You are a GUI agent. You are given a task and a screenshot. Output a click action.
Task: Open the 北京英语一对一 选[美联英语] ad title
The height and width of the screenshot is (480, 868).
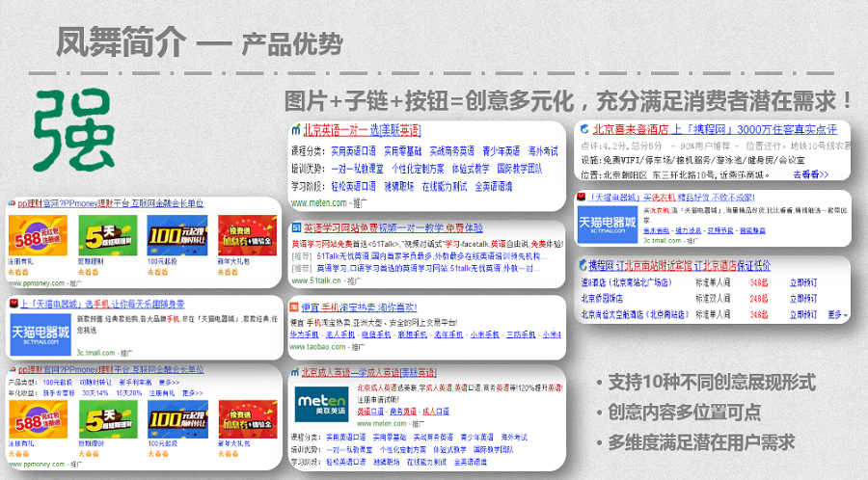(x=362, y=130)
